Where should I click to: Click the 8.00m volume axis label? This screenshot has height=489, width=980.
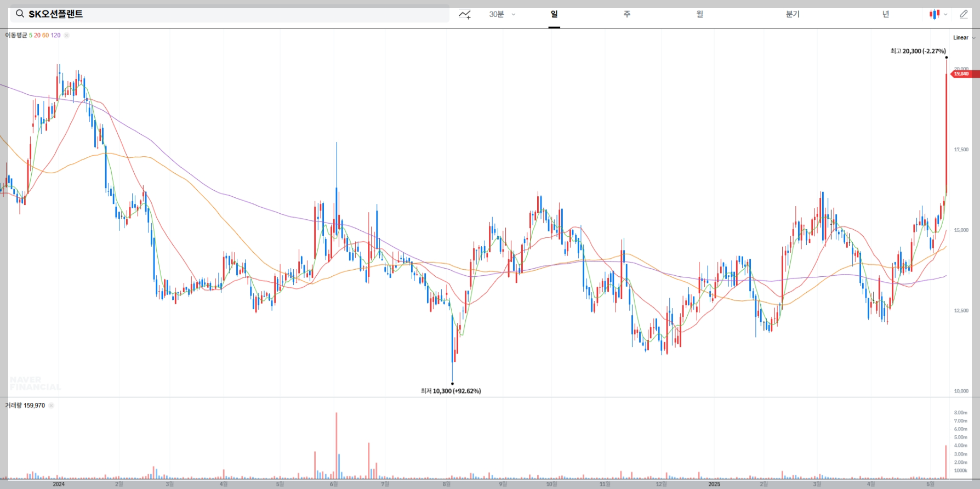[960, 413]
